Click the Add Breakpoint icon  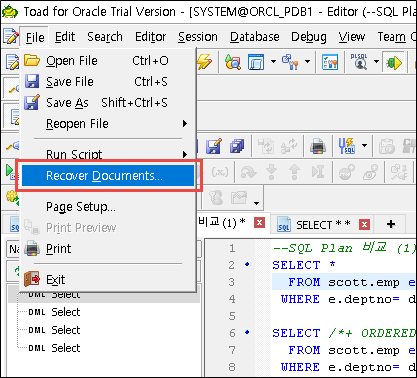pos(346,172)
